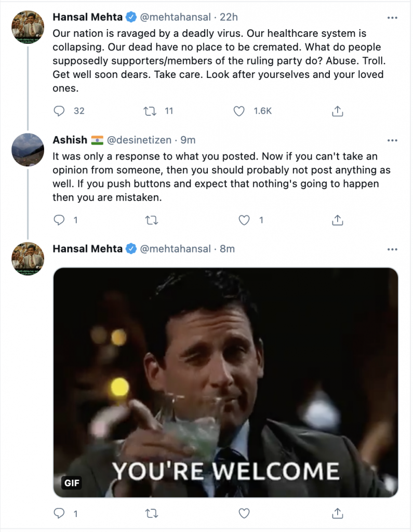Open Ashish's mountain profile picture

pos(28,150)
